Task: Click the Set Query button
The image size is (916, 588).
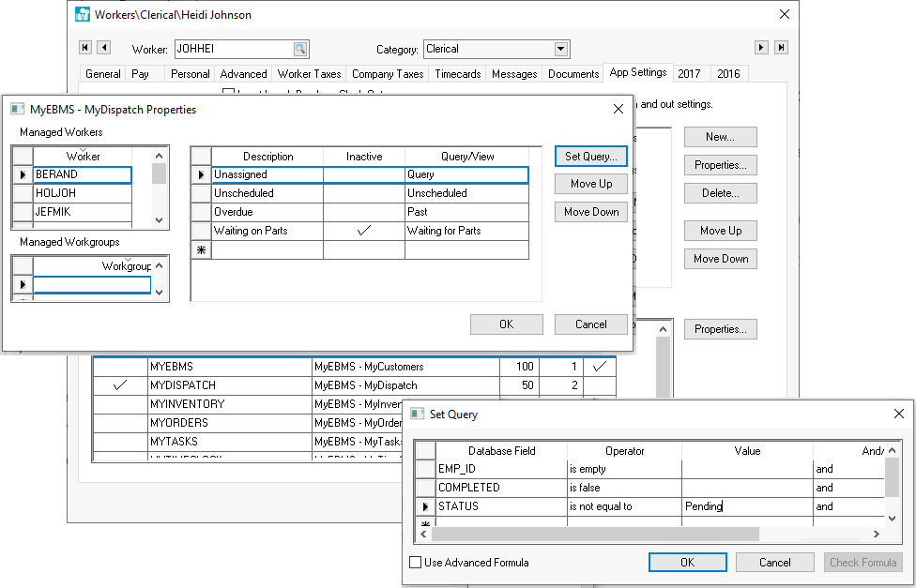Action: coord(590,156)
